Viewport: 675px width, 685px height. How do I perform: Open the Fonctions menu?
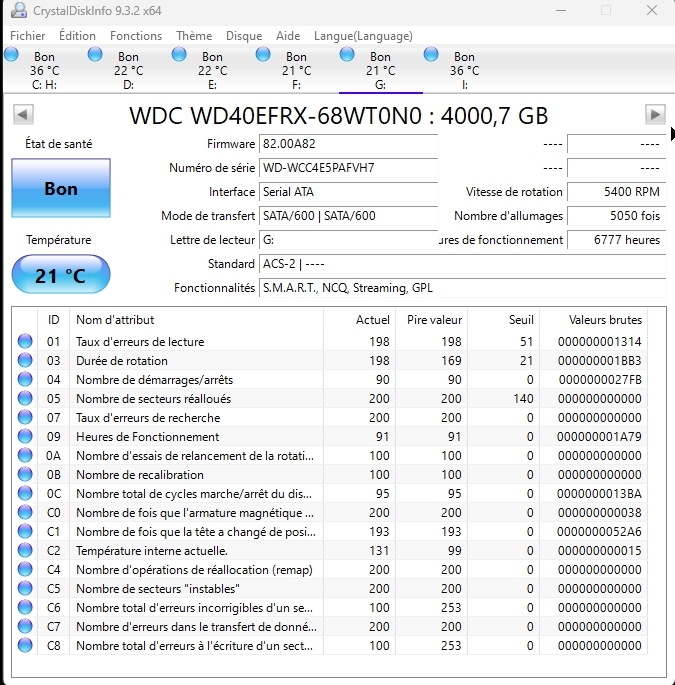coord(136,36)
